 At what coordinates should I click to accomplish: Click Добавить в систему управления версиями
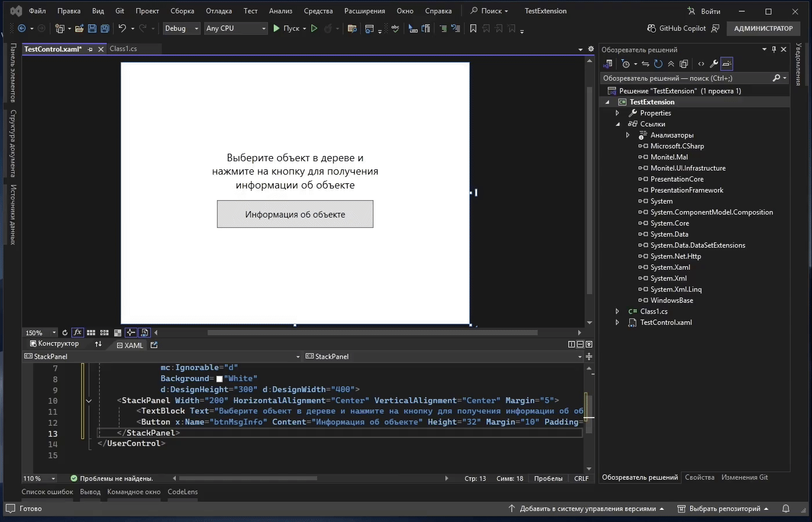coord(586,509)
